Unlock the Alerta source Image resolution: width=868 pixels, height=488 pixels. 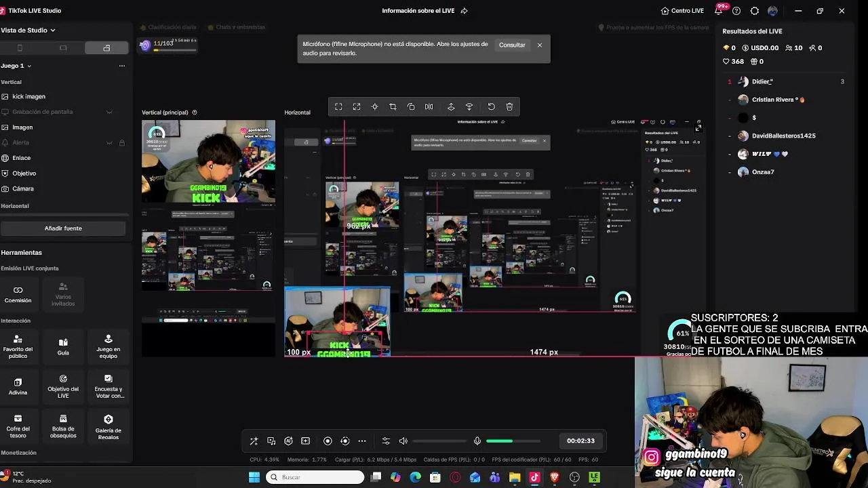[122, 143]
